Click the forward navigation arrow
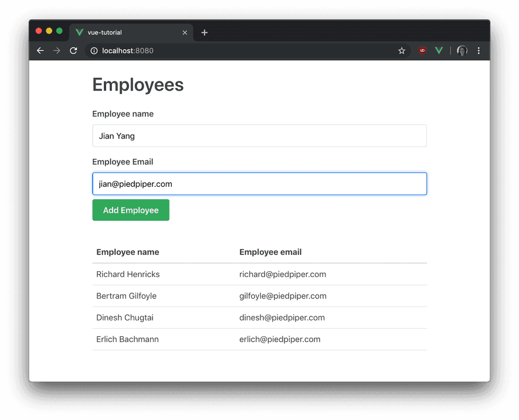The width and height of the screenshot is (519, 420). [x=56, y=50]
